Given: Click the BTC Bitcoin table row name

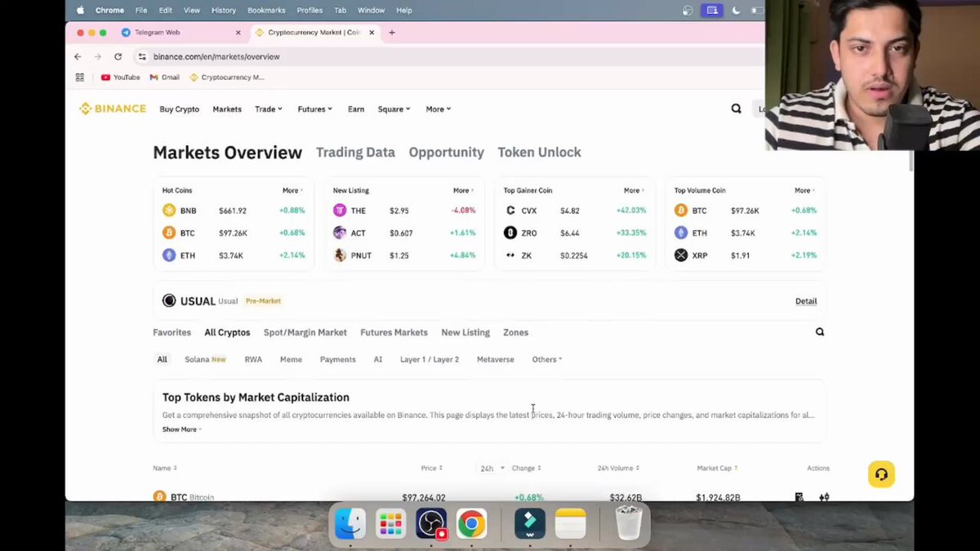Looking at the screenshot, I should click(192, 496).
